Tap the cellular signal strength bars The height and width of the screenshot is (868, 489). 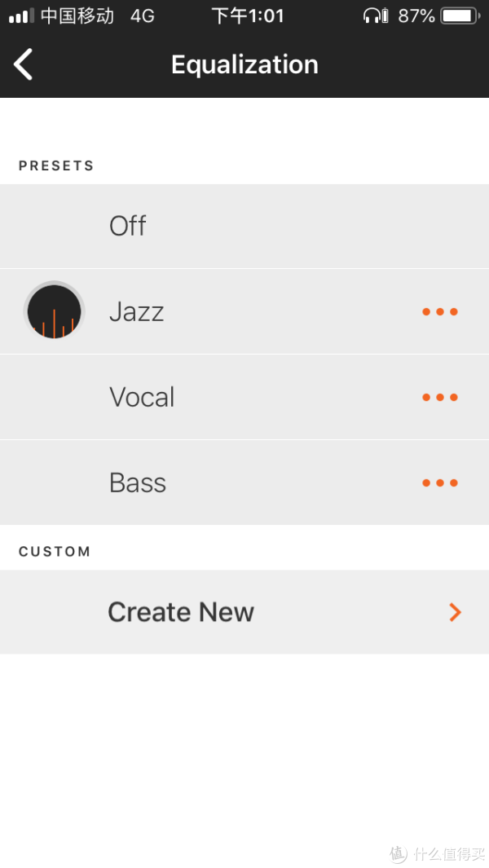point(21,15)
